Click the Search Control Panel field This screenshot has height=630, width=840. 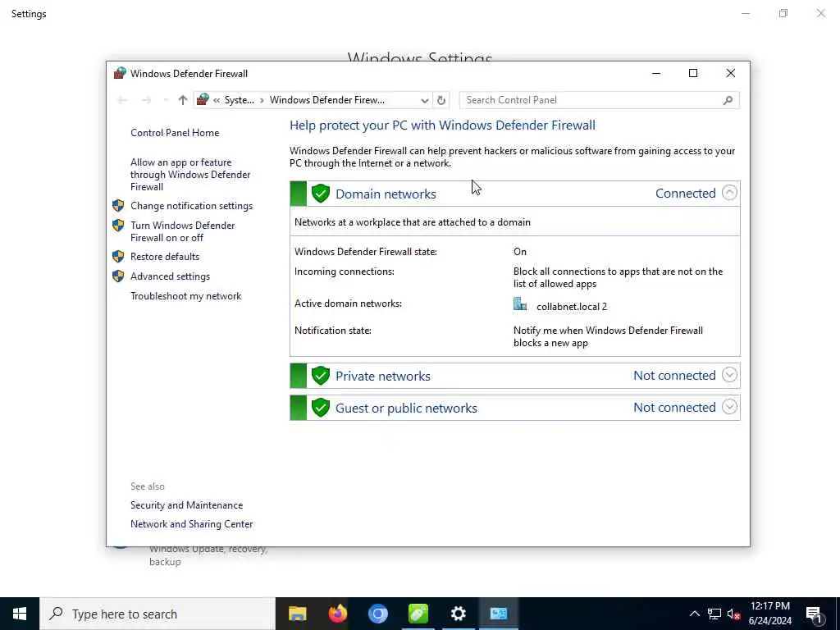coord(599,100)
